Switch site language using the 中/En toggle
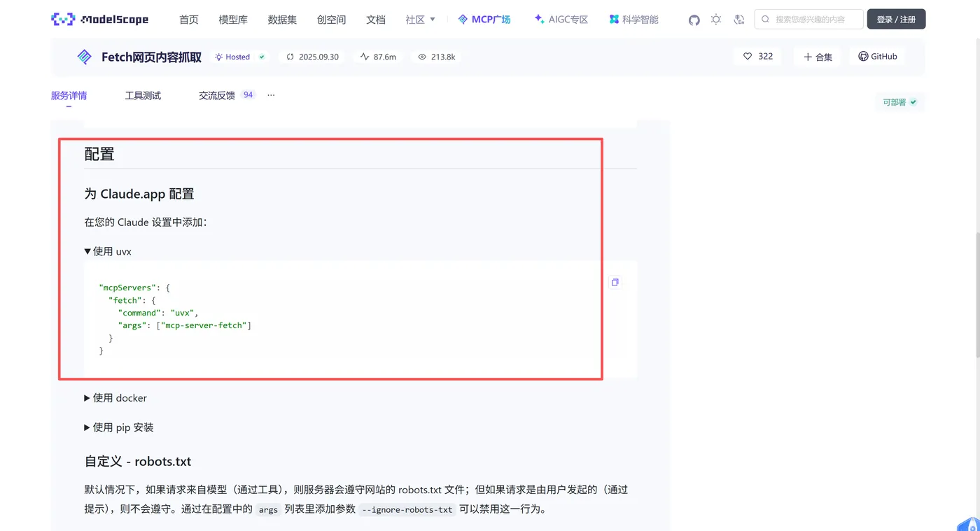 point(739,20)
